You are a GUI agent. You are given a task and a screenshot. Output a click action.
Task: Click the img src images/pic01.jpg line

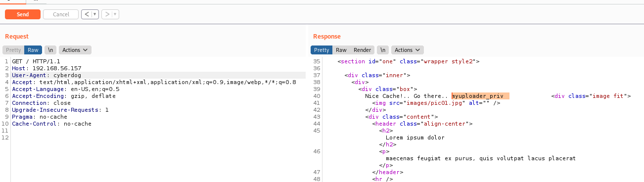(x=436, y=103)
